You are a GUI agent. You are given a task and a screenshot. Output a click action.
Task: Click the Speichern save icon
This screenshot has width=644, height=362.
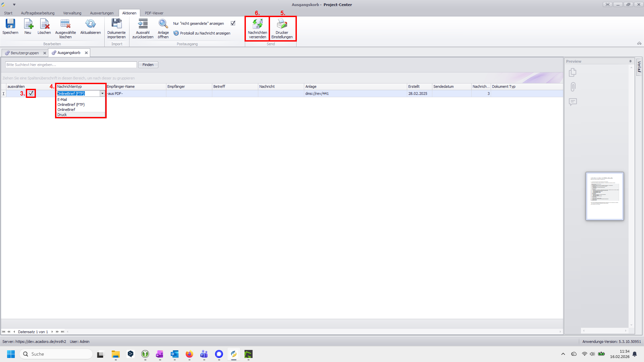pos(10,24)
